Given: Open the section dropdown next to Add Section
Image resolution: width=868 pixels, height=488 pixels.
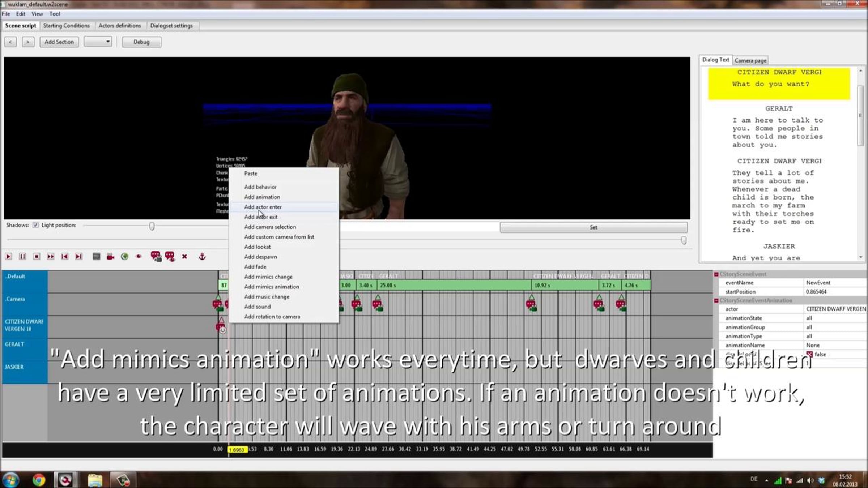Looking at the screenshot, I should [x=98, y=42].
